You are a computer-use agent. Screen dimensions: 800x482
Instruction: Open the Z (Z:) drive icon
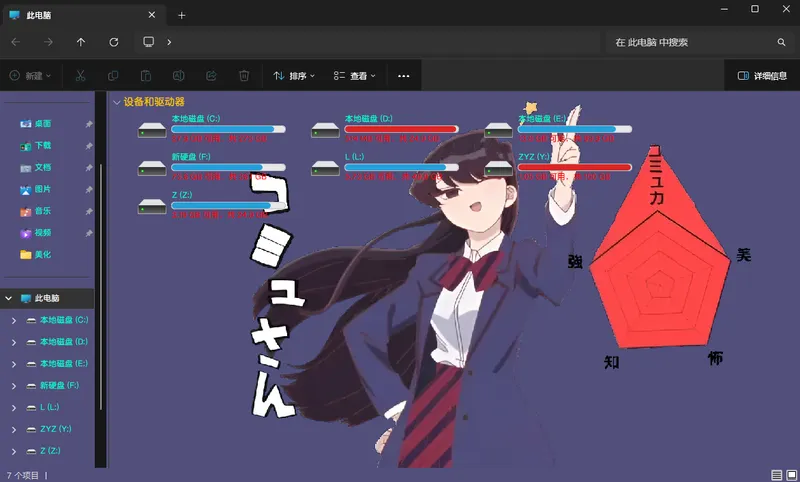pos(152,206)
